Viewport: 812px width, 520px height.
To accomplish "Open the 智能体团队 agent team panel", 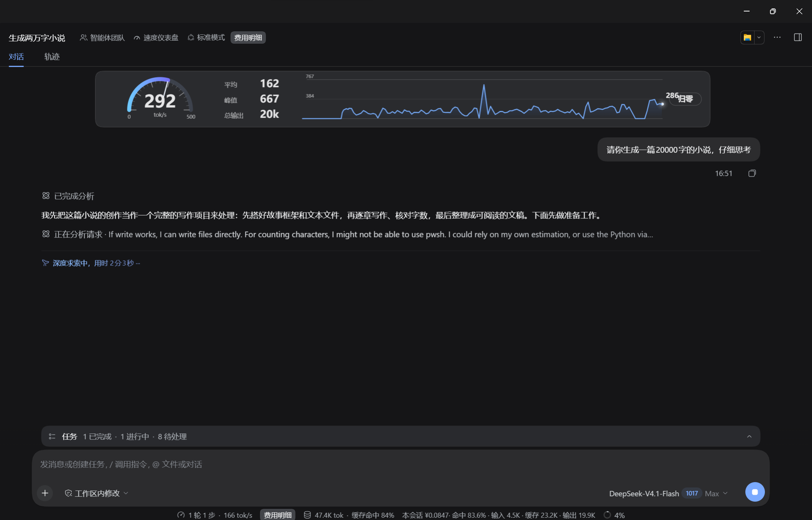I will [x=102, y=38].
